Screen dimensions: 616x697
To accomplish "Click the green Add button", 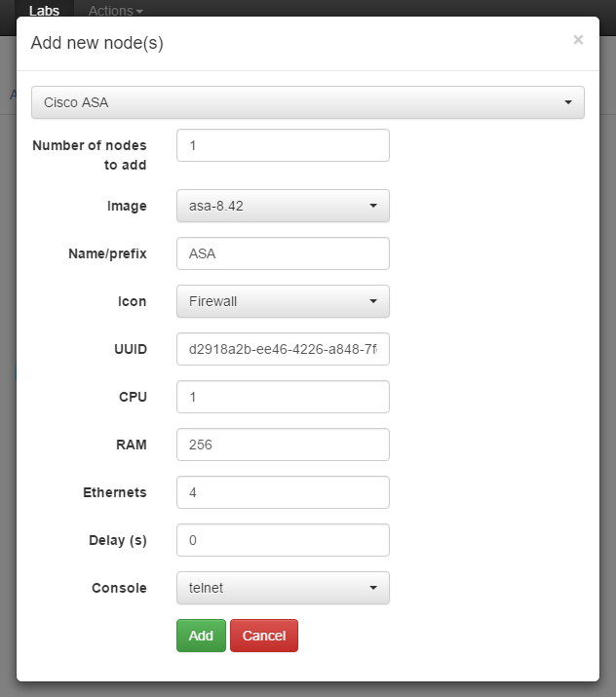I will (201, 636).
